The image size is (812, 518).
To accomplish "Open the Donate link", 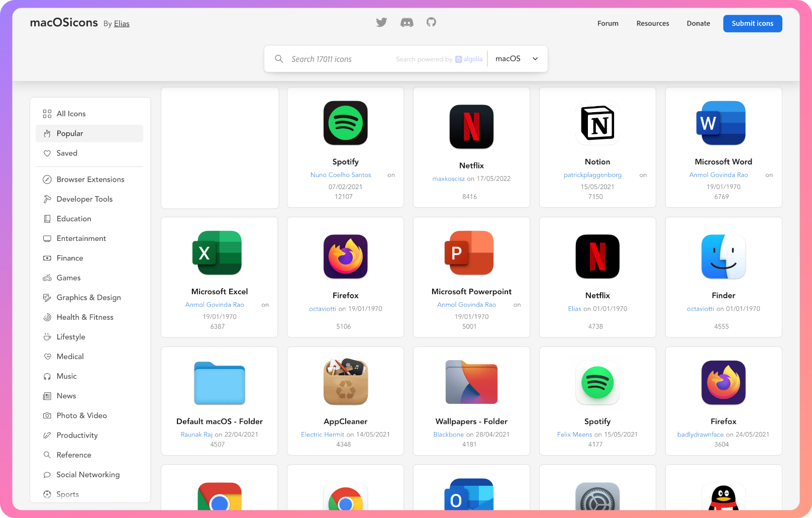I will coord(698,23).
